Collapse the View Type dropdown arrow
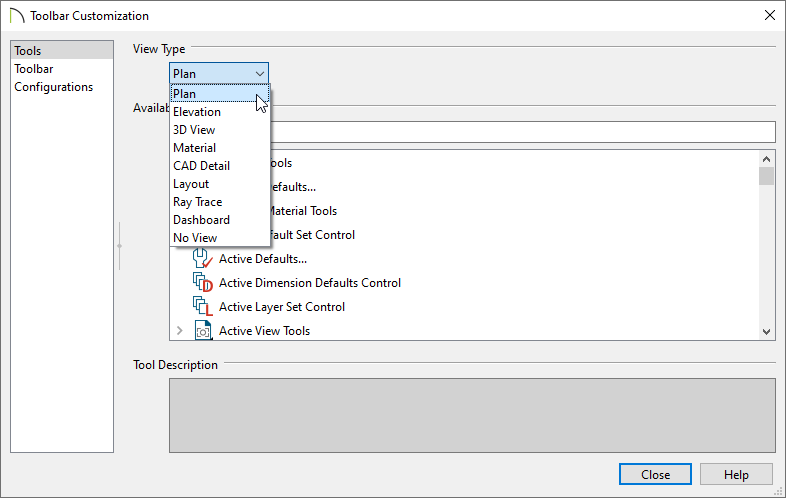Image resolution: width=786 pixels, height=498 pixels. pos(259,73)
